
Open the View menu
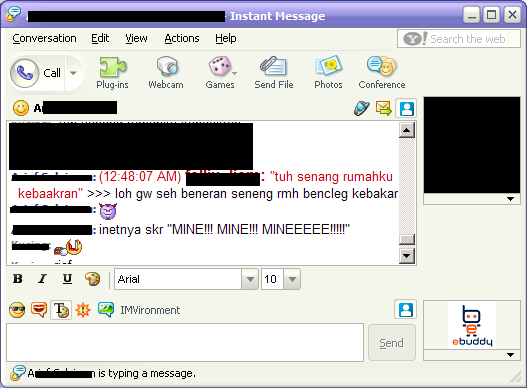[136, 38]
